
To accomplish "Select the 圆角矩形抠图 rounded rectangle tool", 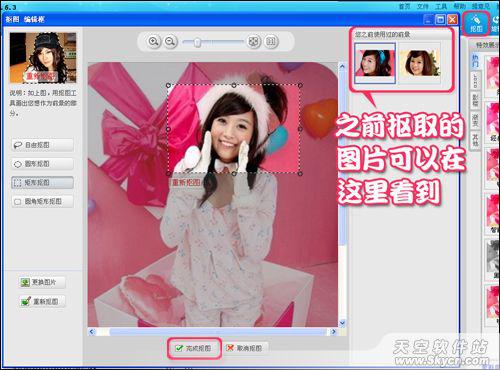I will tap(42, 201).
